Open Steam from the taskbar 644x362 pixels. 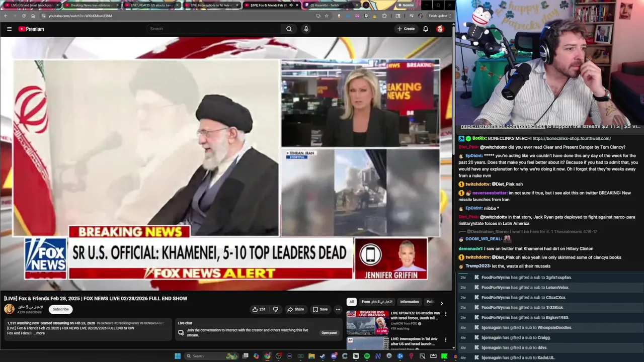click(x=323, y=356)
